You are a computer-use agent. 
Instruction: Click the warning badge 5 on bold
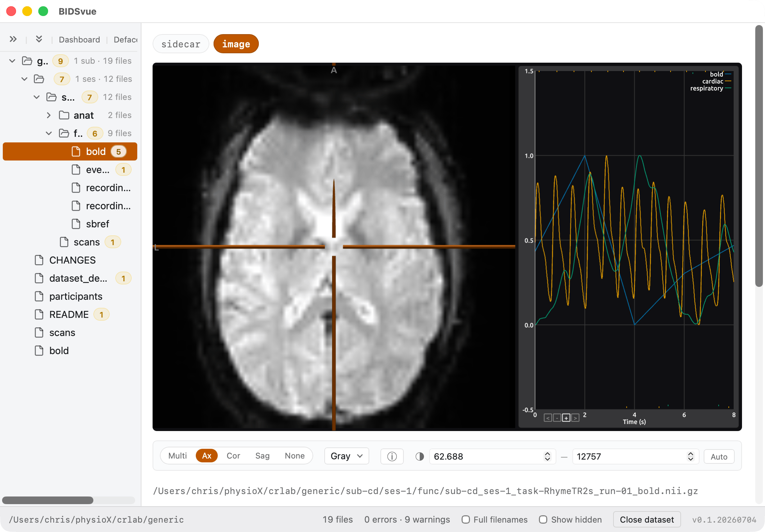coord(118,151)
